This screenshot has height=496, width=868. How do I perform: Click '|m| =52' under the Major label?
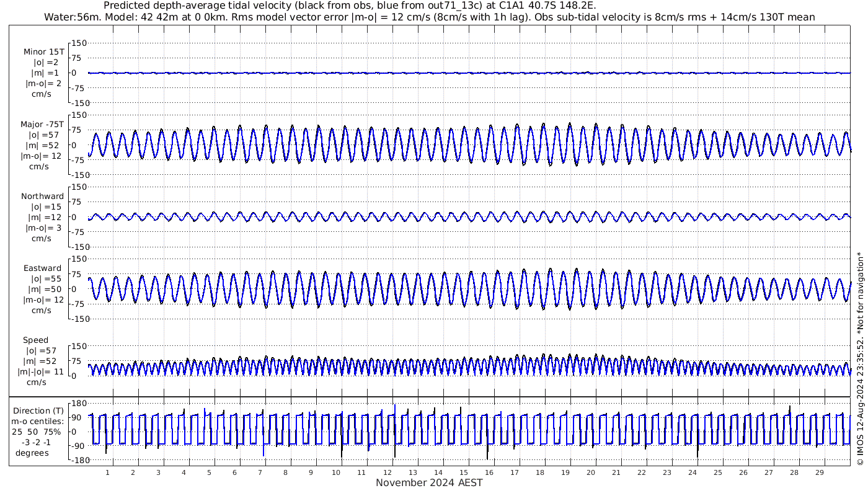click(x=43, y=146)
